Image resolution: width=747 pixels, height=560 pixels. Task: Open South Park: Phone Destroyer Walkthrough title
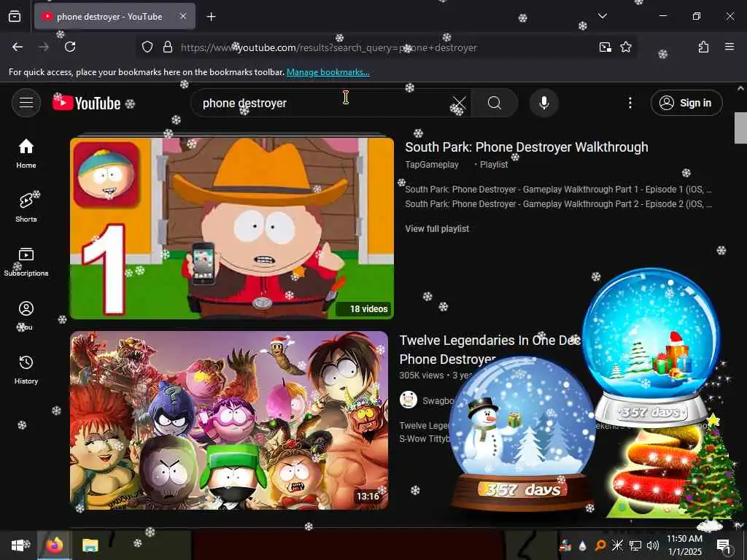tap(527, 147)
